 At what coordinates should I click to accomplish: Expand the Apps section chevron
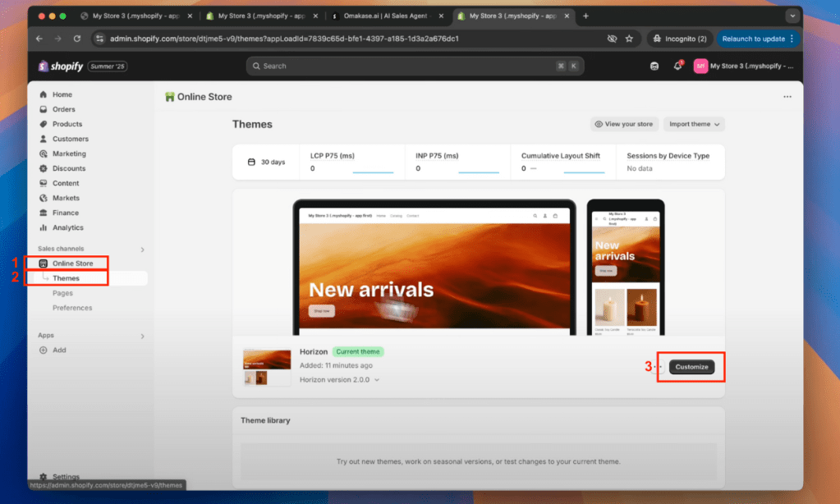pyautogui.click(x=142, y=336)
